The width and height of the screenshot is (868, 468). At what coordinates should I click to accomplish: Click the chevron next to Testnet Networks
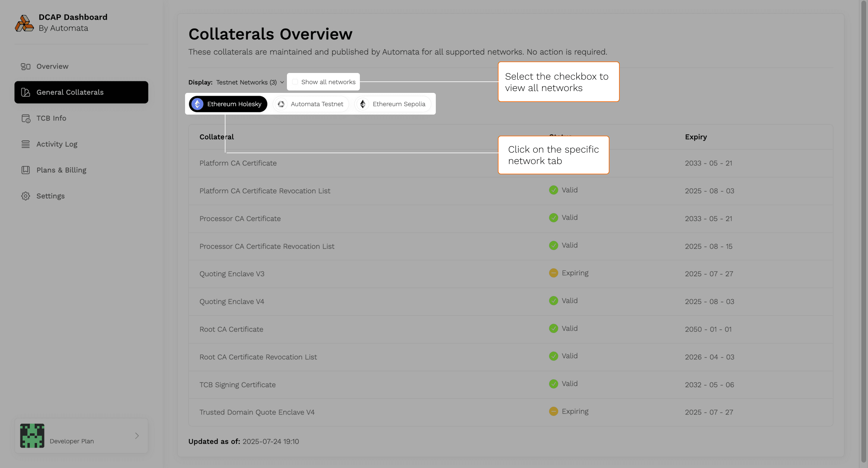point(281,82)
